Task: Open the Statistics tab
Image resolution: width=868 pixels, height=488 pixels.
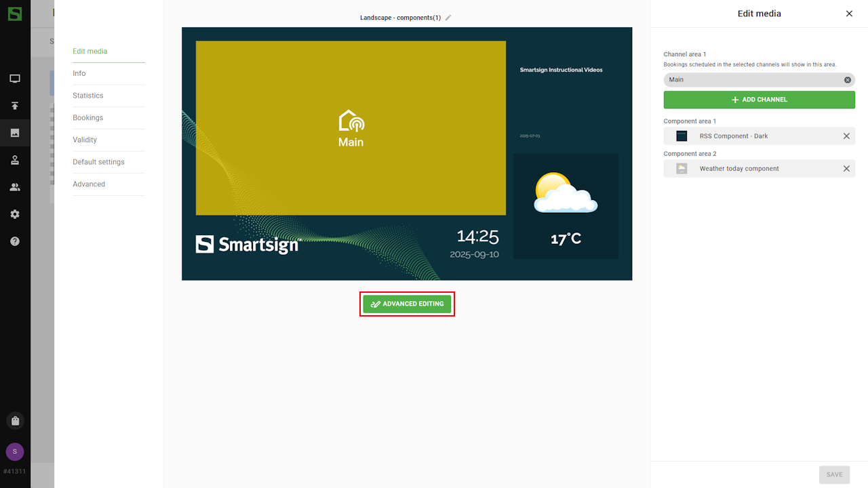Action: (x=88, y=96)
